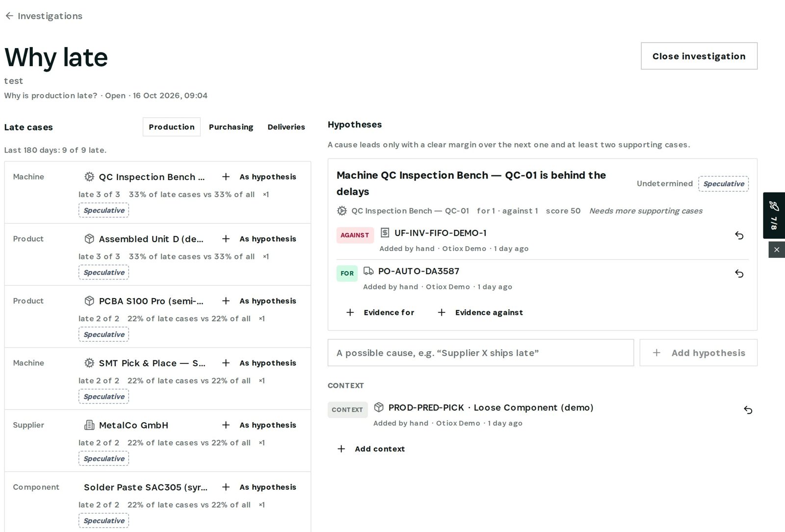This screenshot has height=532, width=785.
Task: Click building icon of MetalCo GmbH
Action: 89,425
